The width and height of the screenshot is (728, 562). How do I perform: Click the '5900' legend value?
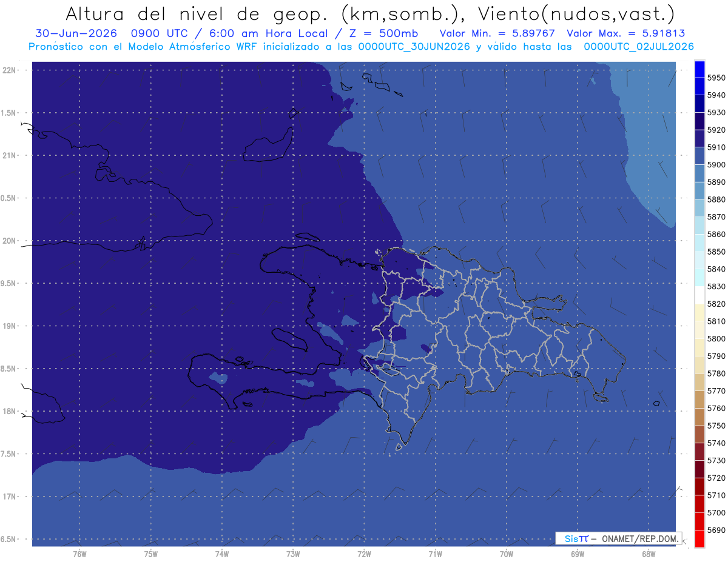(x=716, y=164)
